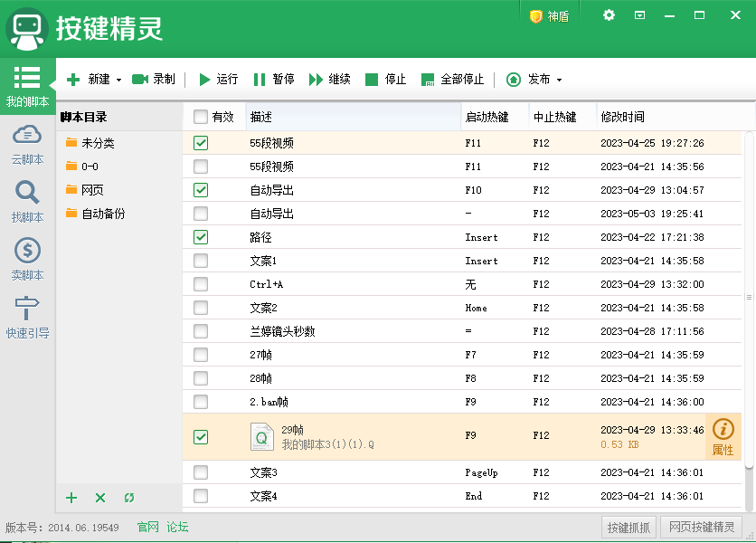Uncheck the 29帧 script checkbox
This screenshot has height=543, width=756.
[201, 437]
